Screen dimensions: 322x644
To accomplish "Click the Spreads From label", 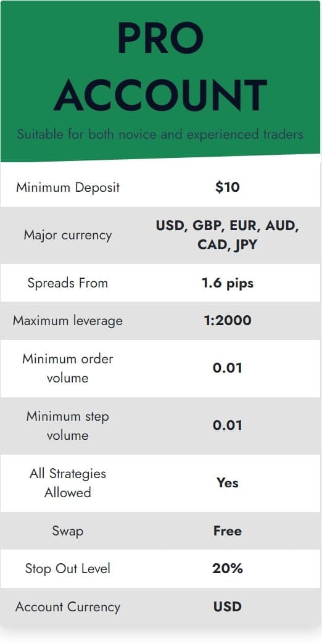I will [68, 283].
